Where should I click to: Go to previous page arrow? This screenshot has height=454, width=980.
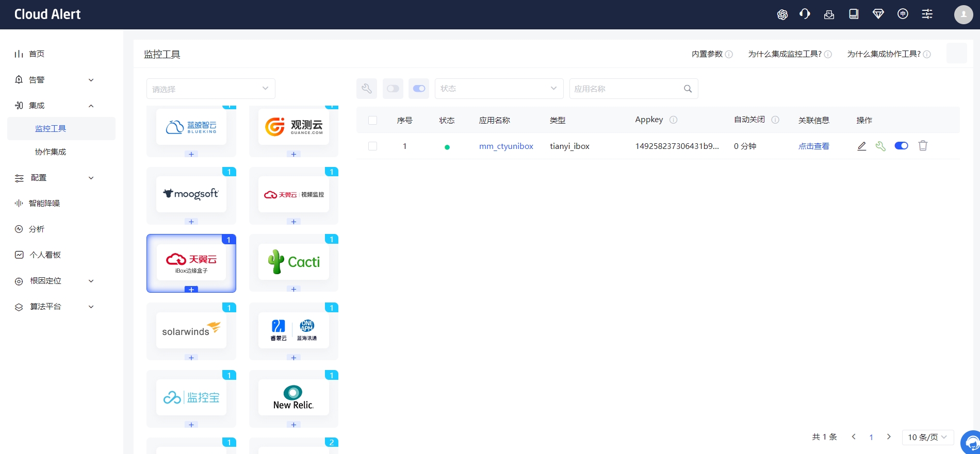pyautogui.click(x=854, y=436)
